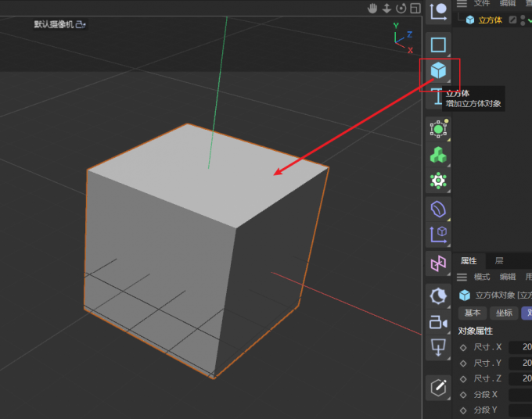This screenshot has height=419, width=532.
Task: Switch to the 属性 tab
Action: [469, 260]
